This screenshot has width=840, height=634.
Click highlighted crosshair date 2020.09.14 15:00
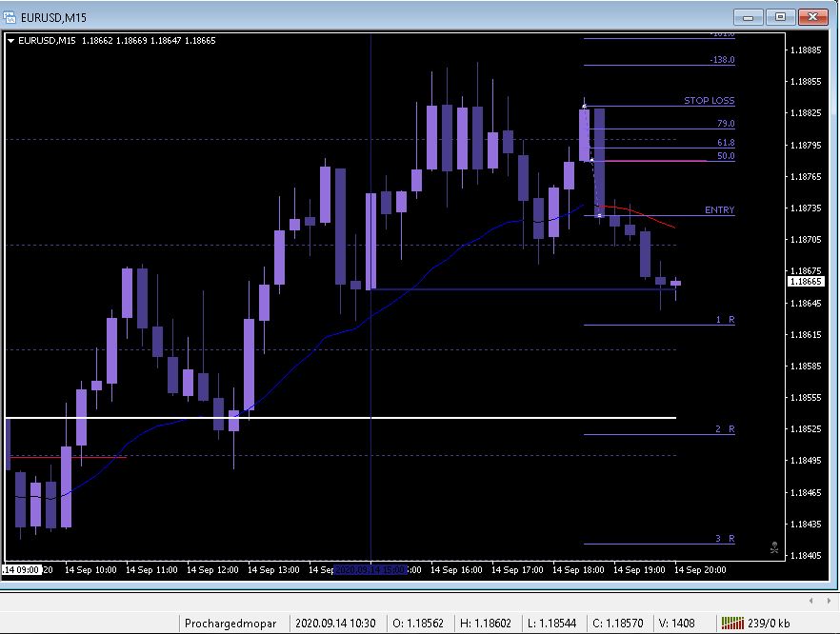(370, 569)
